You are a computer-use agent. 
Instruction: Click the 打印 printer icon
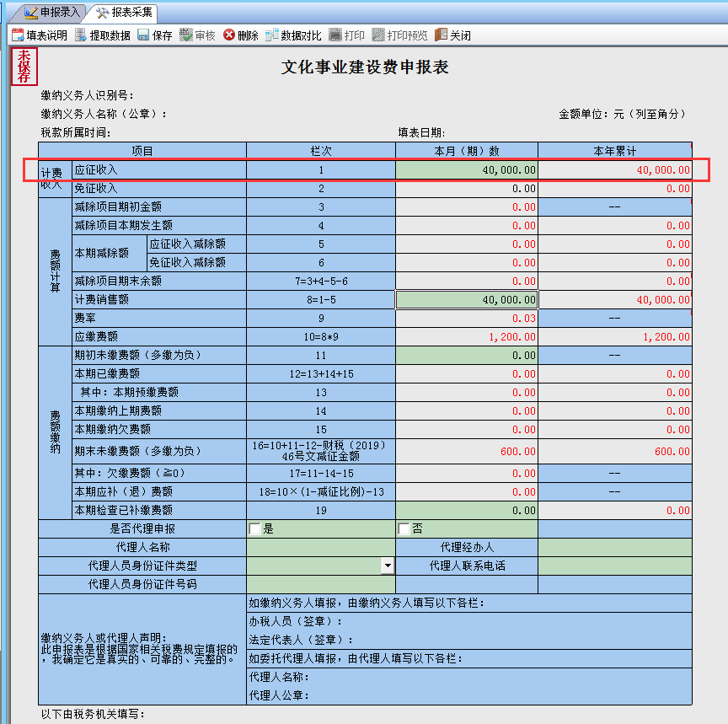(x=335, y=35)
